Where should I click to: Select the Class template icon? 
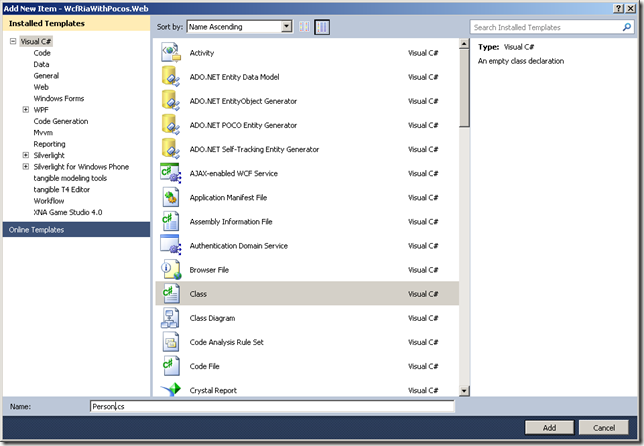(x=171, y=294)
